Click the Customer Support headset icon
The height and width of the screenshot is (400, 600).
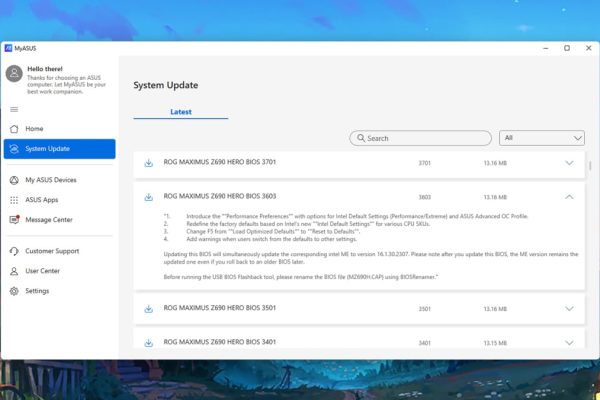coord(14,251)
